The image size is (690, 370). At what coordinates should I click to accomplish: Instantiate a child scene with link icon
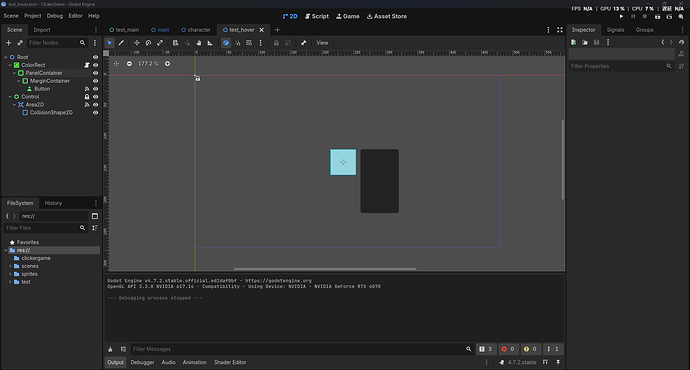click(20, 43)
